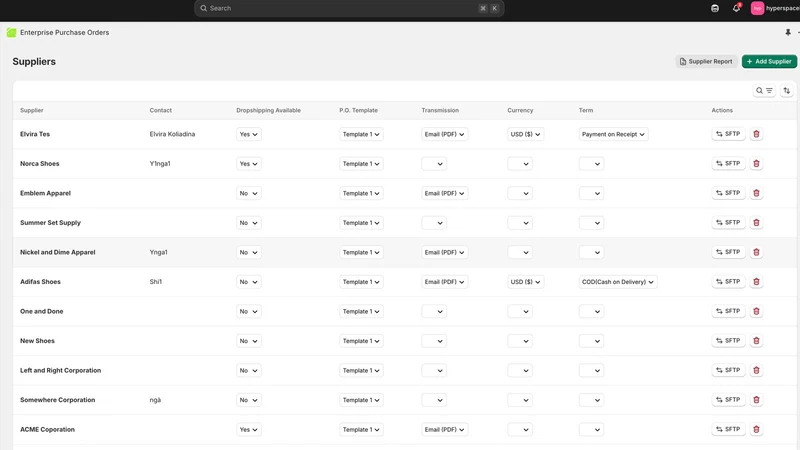Click the Term column header
Screen dimensions: 800x450
(586, 110)
